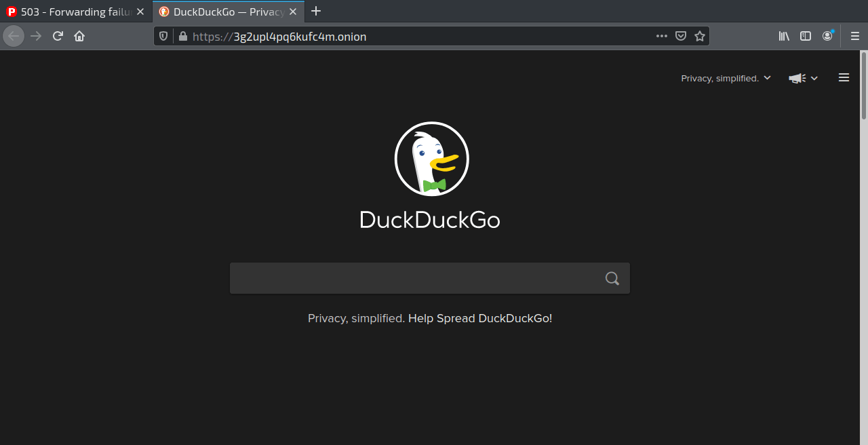Bookmark this page with the star
This screenshot has height=445, width=868.
700,36
